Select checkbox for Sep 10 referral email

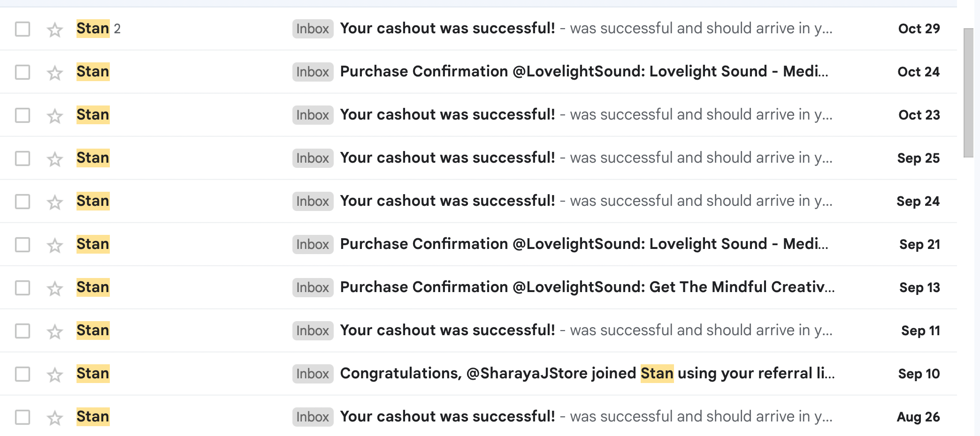click(23, 374)
